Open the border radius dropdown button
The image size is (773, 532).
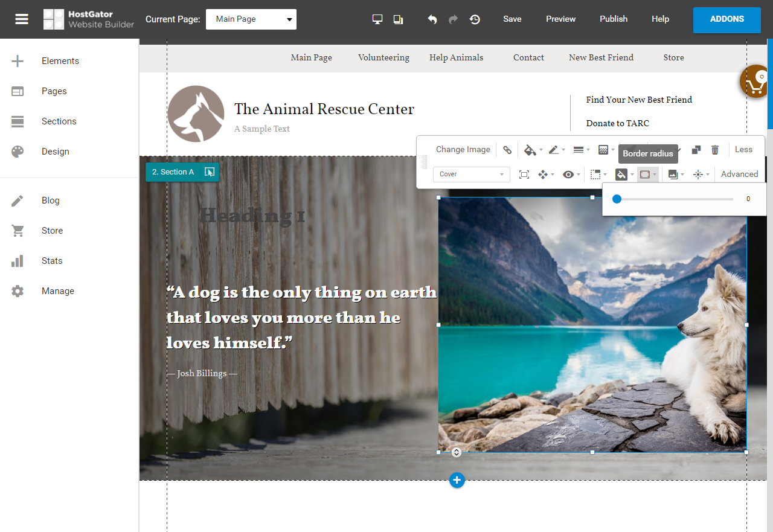[647, 175]
